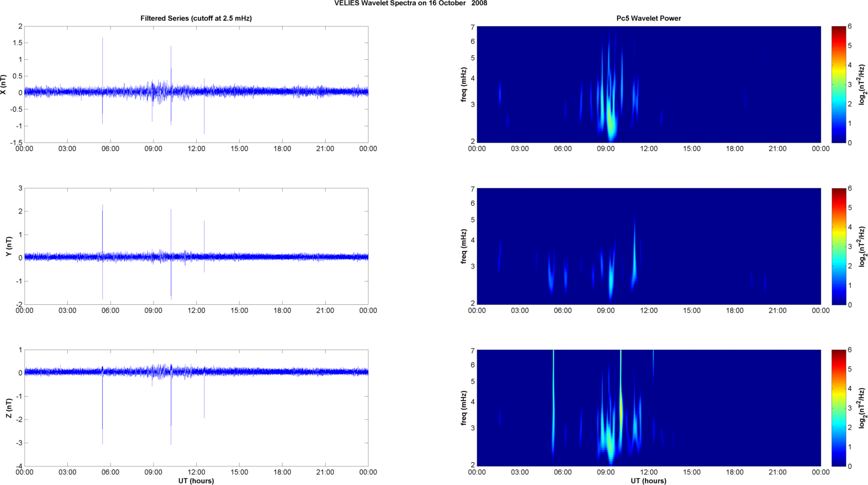This screenshot has height=485, width=868.
Task: Click the top wavelet panel's colorbar
Action: pos(838,84)
